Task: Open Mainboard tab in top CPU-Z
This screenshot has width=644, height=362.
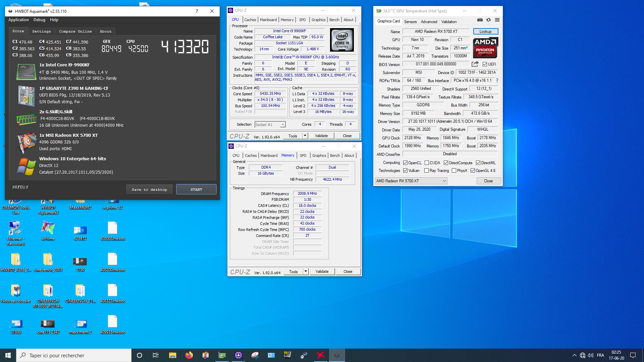Action: (x=268, y=20)
